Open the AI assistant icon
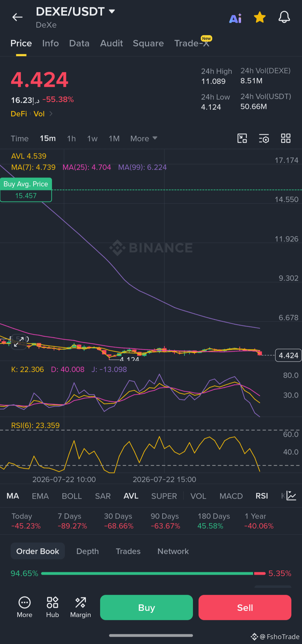This screenshot has width=302, height=644. pos(235,18)
